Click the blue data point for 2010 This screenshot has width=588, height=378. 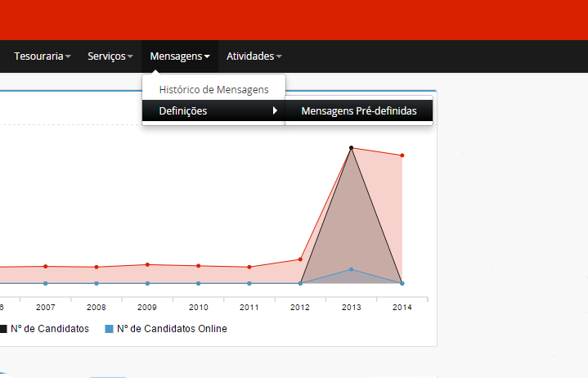click(x=198, y=283)
